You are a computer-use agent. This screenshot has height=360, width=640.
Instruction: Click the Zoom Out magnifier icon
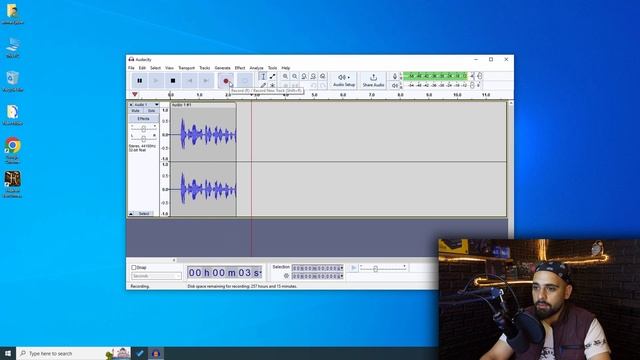tap(295, 76)
